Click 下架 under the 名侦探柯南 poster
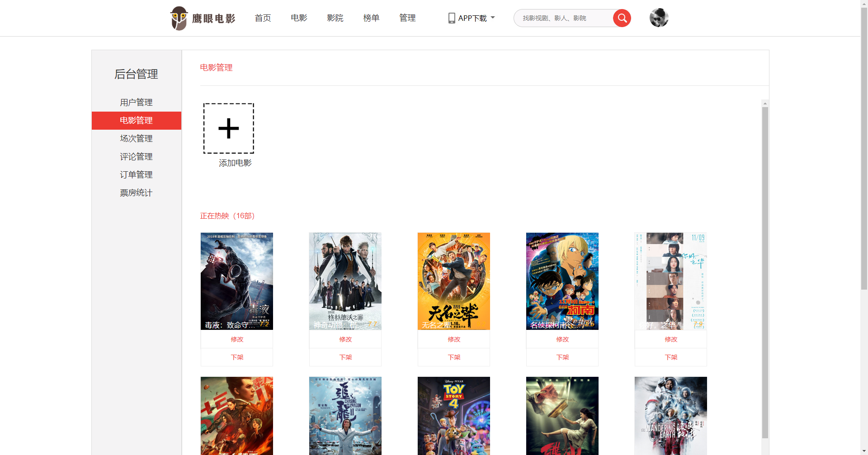Image resolution: width=868 pixels, height=455 pixels. 562,357
